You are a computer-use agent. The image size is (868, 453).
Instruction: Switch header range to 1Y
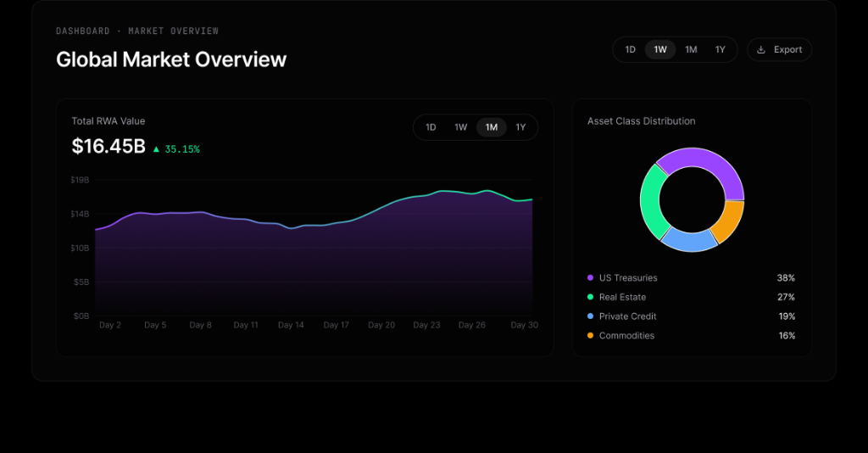(721, 50)
